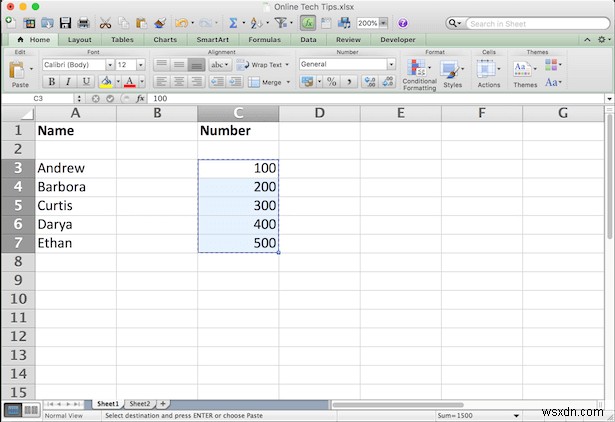Open Merge options dropdown arrow

point(288,82)
